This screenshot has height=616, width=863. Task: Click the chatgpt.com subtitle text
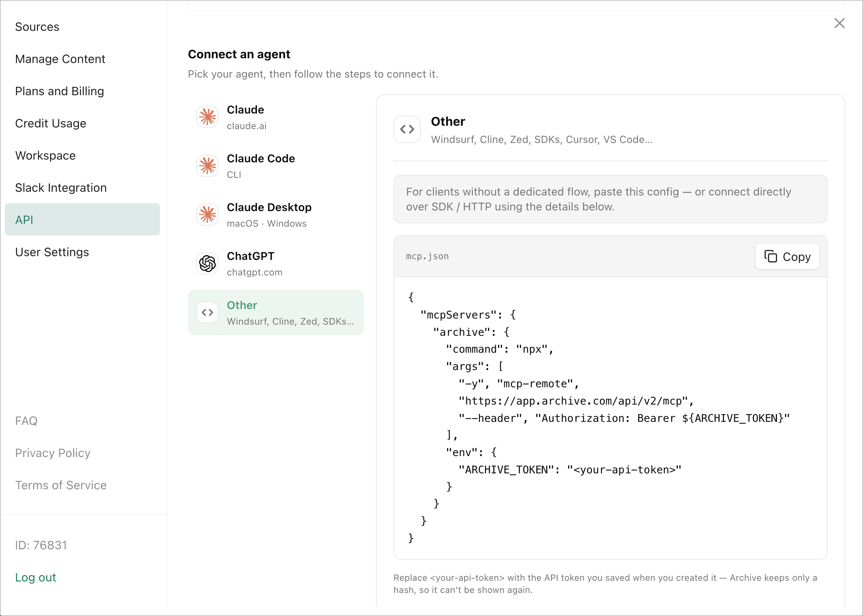point(255,272)
